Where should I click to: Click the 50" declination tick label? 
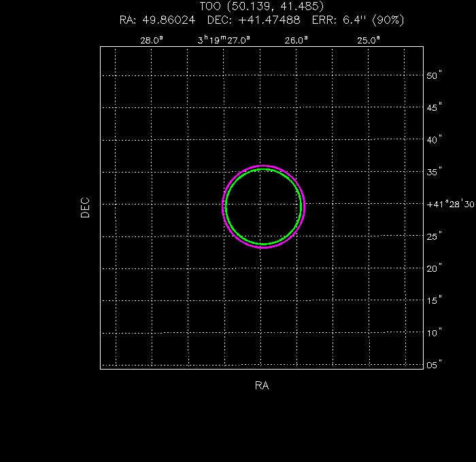point(434,75)
